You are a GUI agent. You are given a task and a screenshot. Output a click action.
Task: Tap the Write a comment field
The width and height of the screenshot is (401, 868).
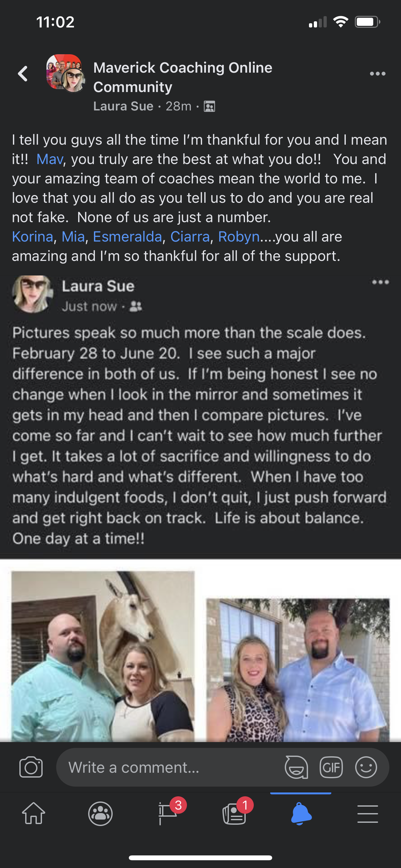pyautogui.click(x=169, y=767)
